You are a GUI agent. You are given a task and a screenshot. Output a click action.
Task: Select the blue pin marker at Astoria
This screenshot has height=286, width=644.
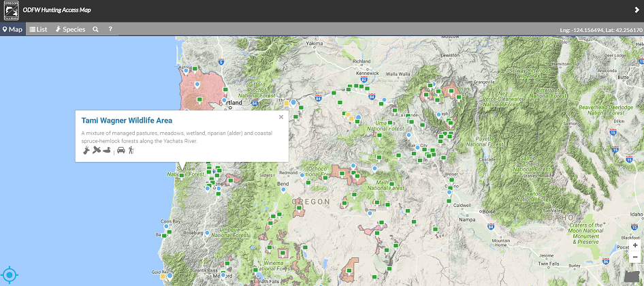click(186, 71)
